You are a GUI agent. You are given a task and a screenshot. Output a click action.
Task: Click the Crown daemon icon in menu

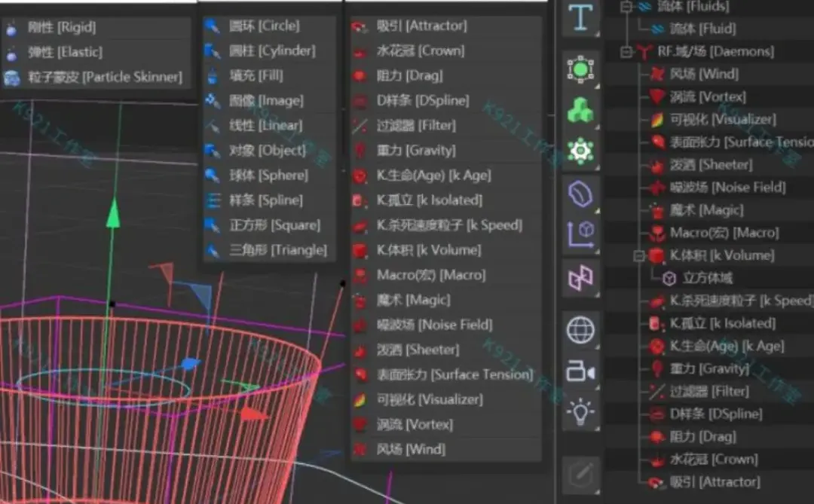pyautogui.click(x=360, y=51)
